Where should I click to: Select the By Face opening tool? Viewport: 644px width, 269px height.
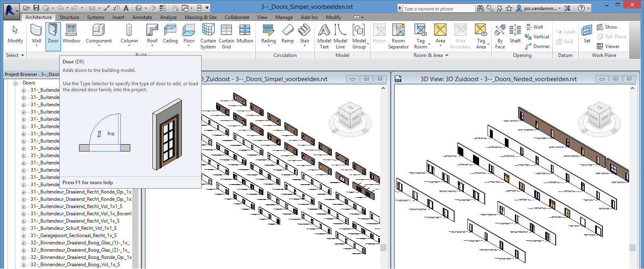(x=500, y=36)
